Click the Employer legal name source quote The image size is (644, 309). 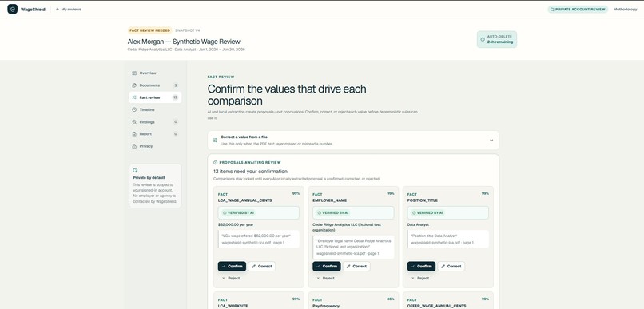point(354,244)
